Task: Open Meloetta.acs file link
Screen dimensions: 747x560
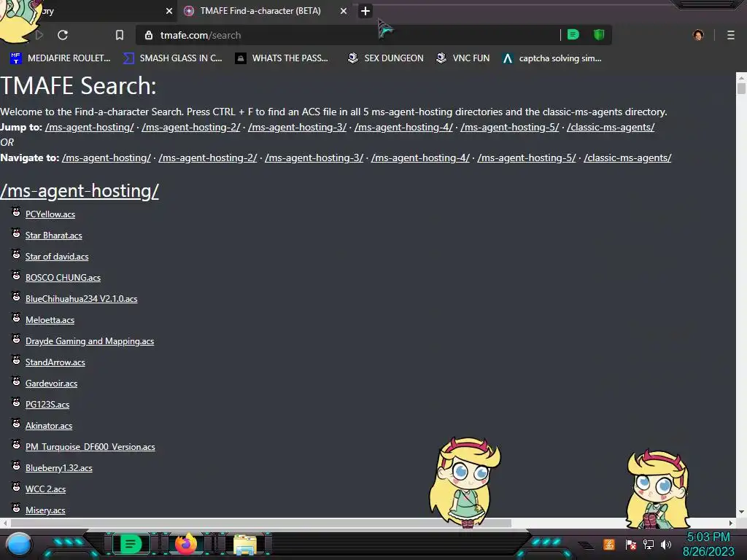Action: 50,320
